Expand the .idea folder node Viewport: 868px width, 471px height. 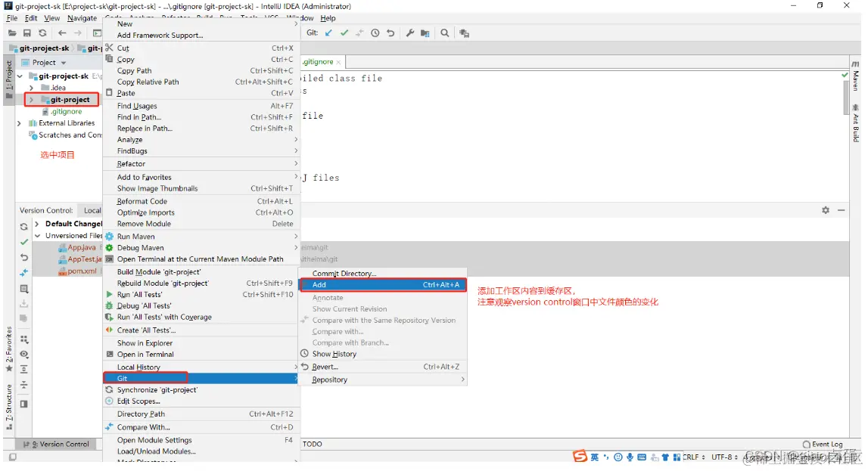tap(32, 88)
